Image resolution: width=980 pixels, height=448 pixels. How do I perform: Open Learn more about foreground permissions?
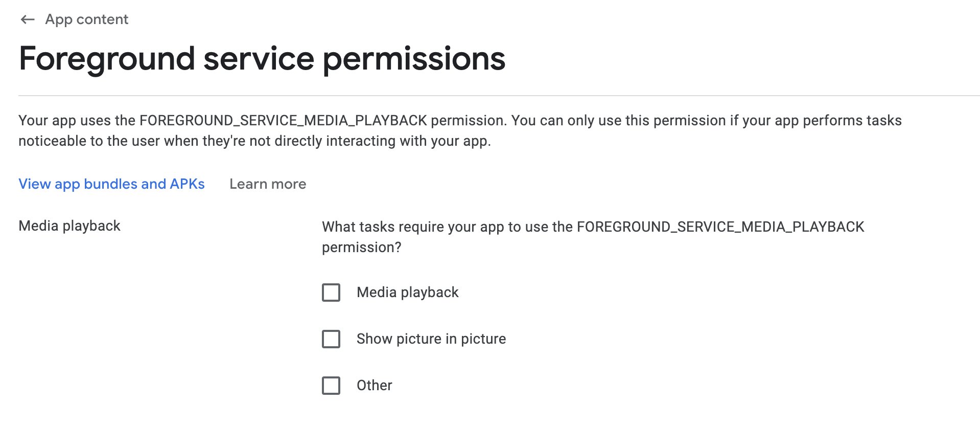tap(268, 184)
